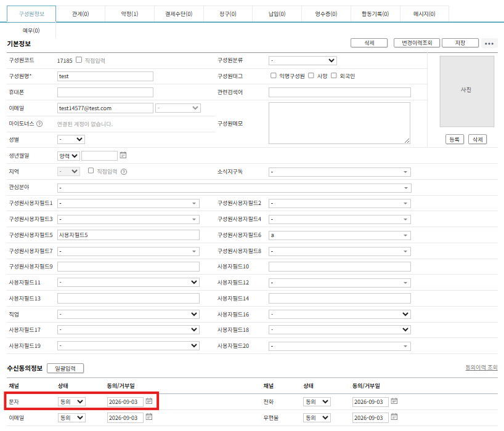Switch to the 영수증(0) tab
The height and width of the screenshot is (431, 504).
click(326, 14)
